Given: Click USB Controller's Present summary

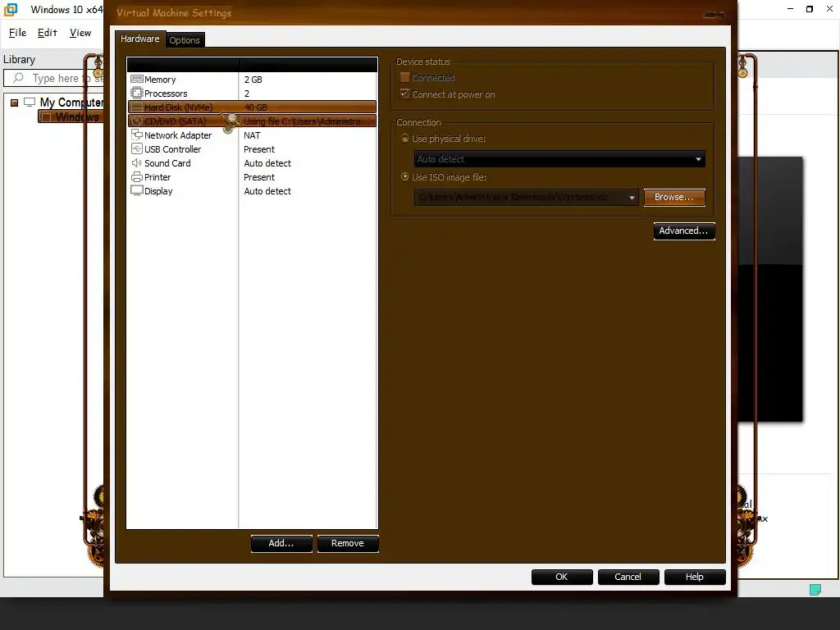Looking at the screenshot, I should click(x=259, y=149).
